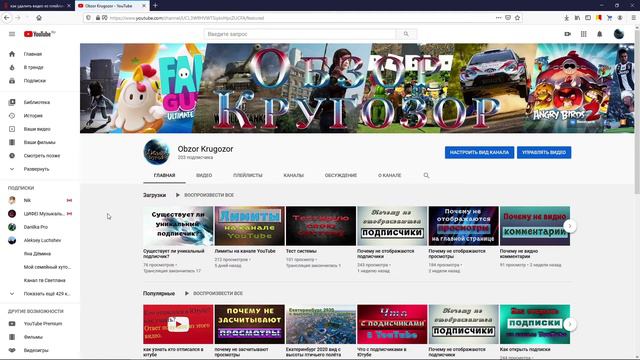Click Управлять видео button
The image size is (640, 360).
[544, 152]
